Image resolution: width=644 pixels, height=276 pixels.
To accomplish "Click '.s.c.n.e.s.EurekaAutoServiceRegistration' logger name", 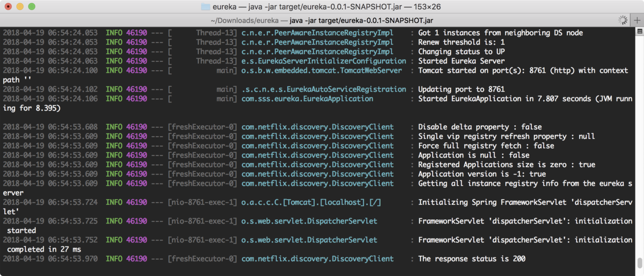I will (324, 89).
